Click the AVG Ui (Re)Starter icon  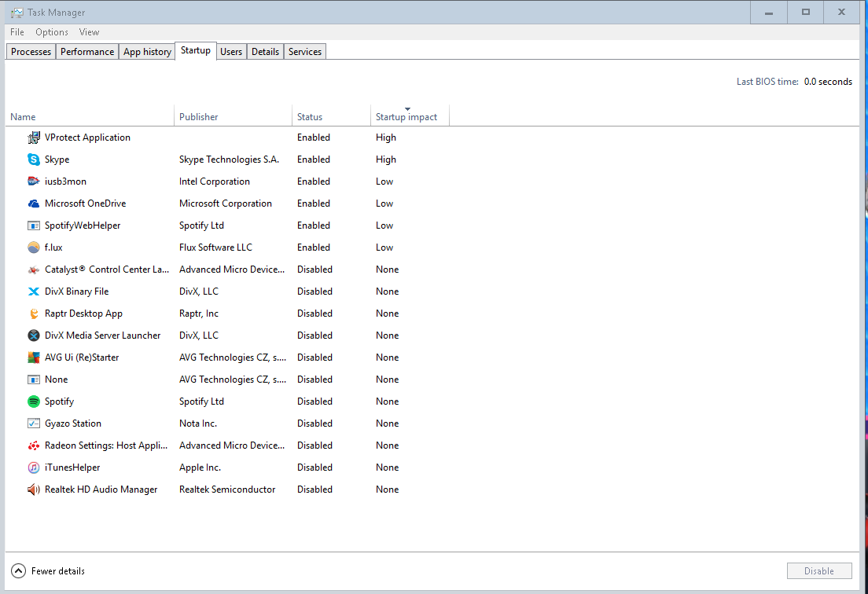(x=34, y=357)
